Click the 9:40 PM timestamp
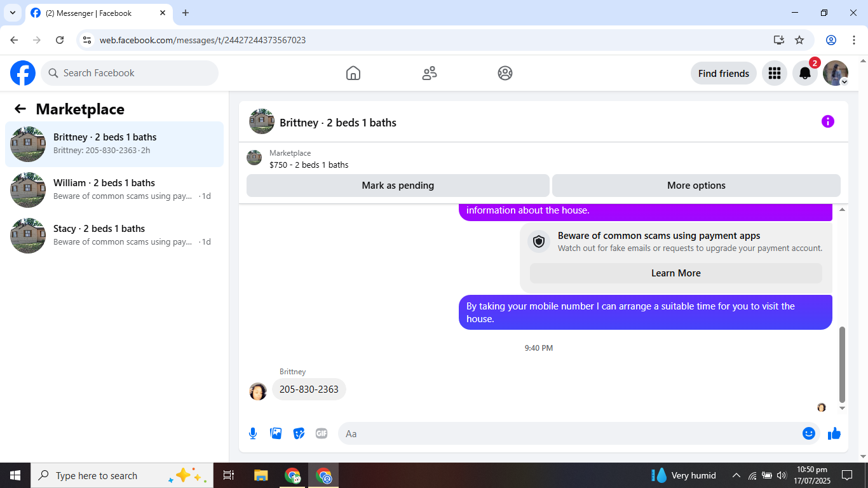868x488 pixels. tap(539, 348)
